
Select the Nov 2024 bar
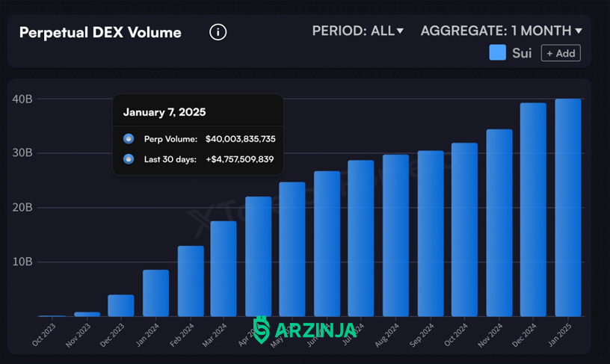point(499,223)
